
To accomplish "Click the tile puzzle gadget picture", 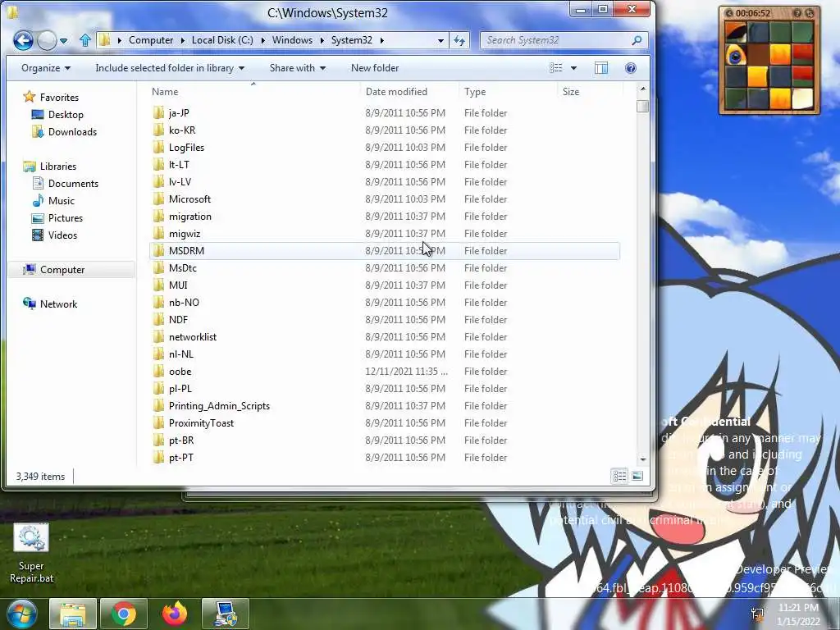I will 769,65.
